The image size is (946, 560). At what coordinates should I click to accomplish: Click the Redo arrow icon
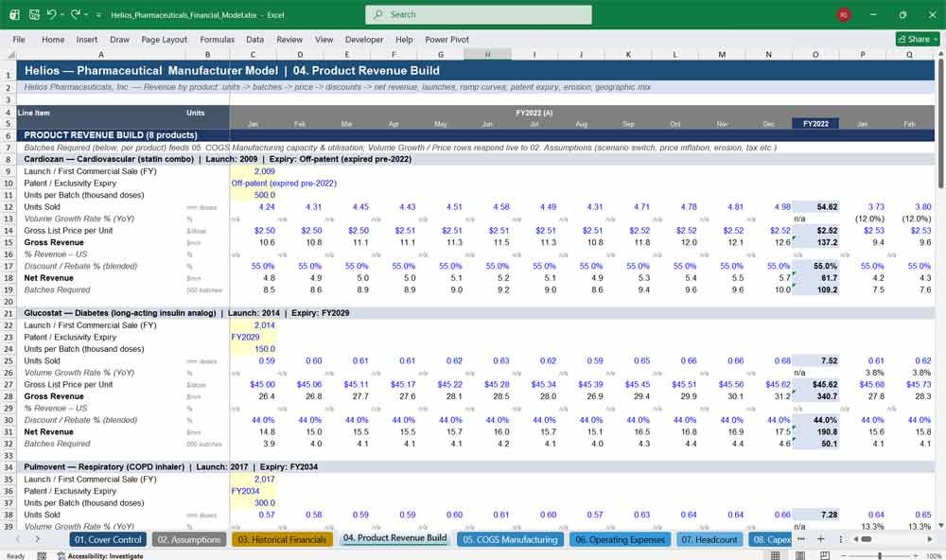pyautogui.click(x=76, y=14)
